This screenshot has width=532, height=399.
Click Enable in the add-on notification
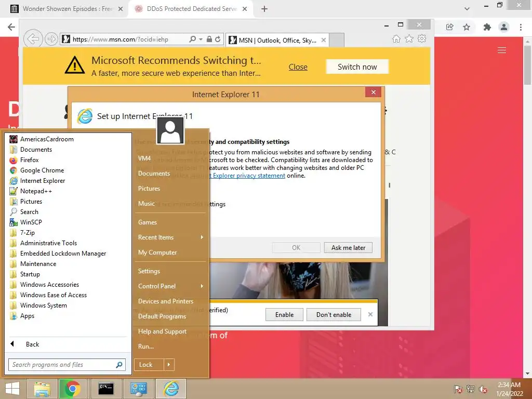(284, 315)
